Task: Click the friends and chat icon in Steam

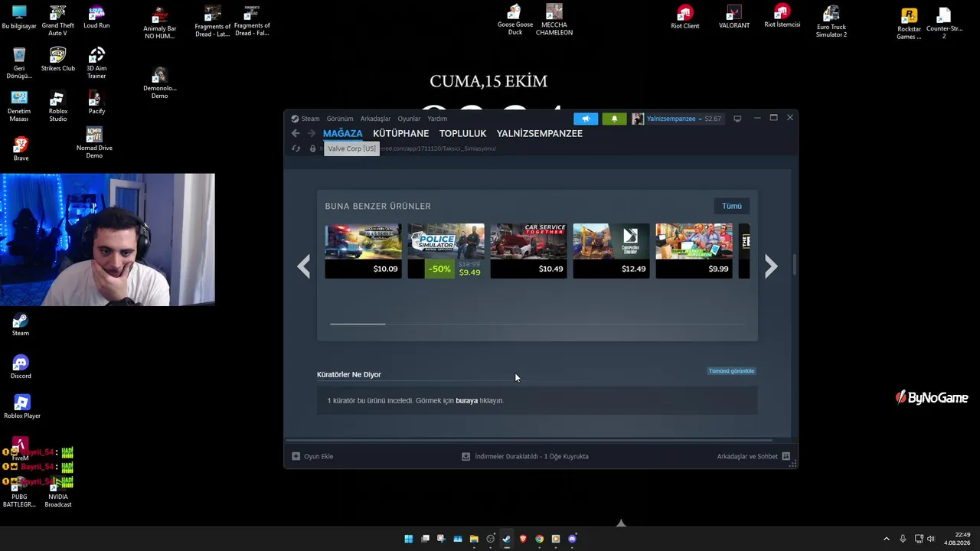Action: [x=786, y=456]
